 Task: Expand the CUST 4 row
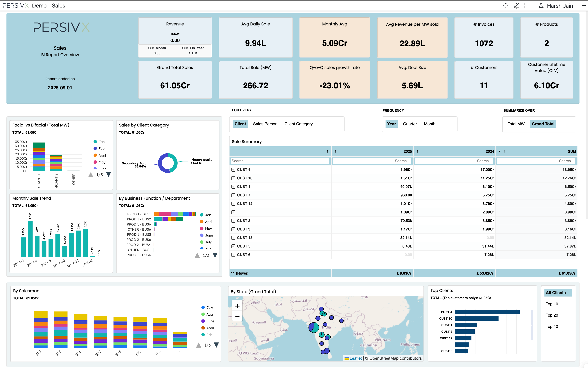pos(233,170)
